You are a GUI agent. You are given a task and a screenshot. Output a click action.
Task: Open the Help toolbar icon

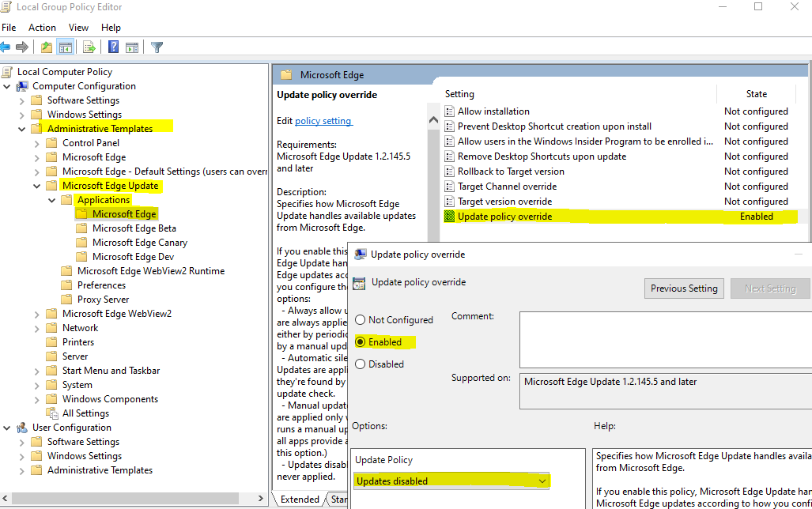coord(113,47)
